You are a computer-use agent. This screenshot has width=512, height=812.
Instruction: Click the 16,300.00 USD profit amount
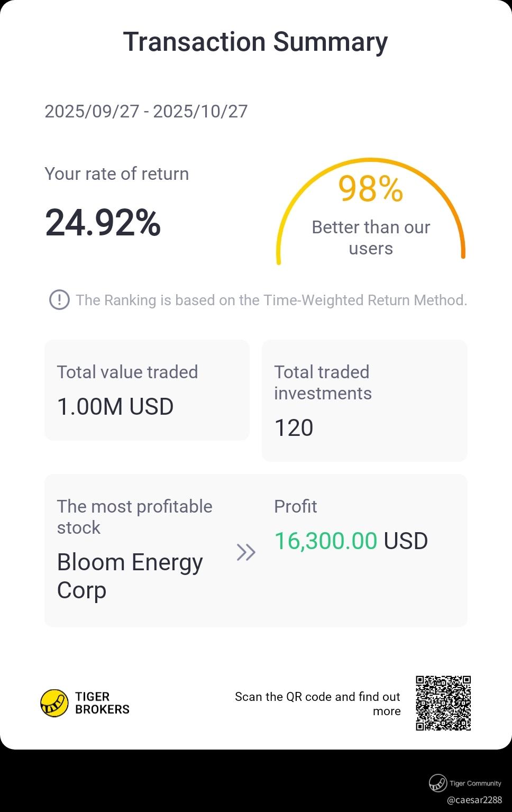[x=351, y=541]
